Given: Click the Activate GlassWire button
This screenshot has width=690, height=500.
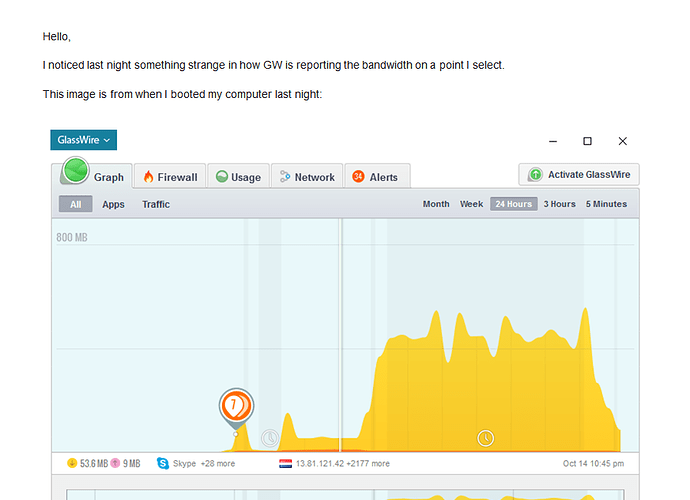Looking at the screenshot, I should pos(579,175).
